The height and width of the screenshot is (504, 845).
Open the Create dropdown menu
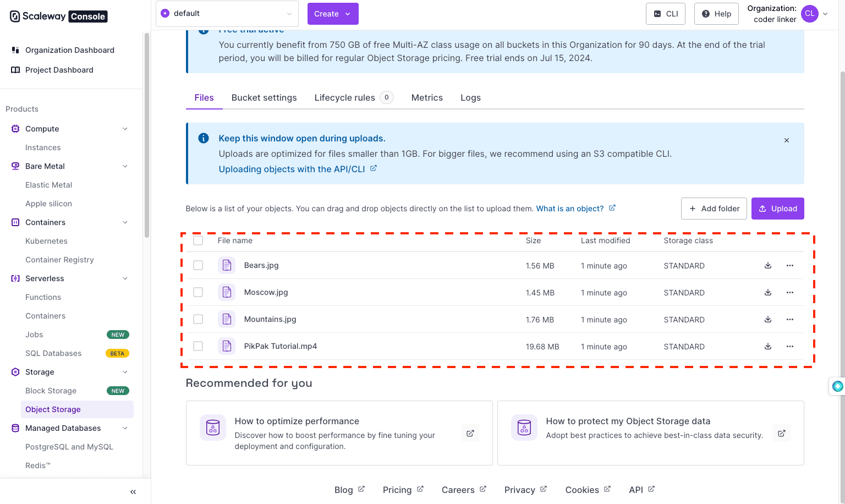point(333,14)
